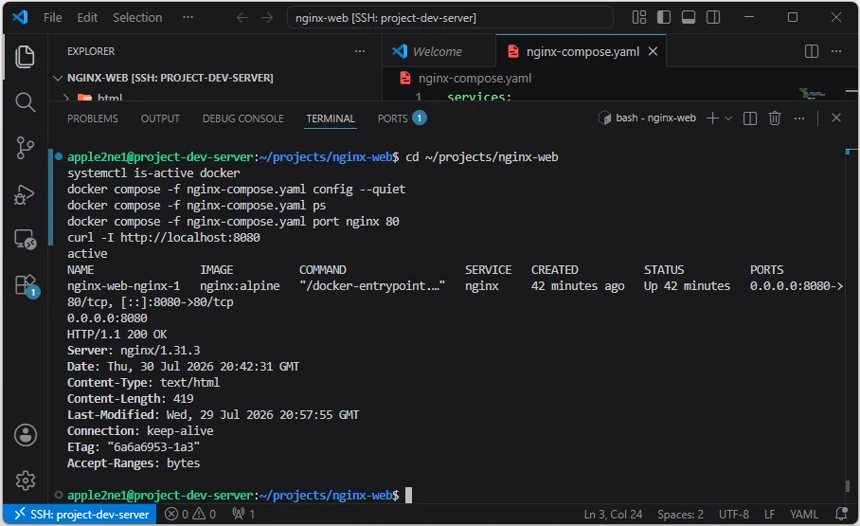Open the File menu
Screen dimensions: 860x526
[53, 18]
